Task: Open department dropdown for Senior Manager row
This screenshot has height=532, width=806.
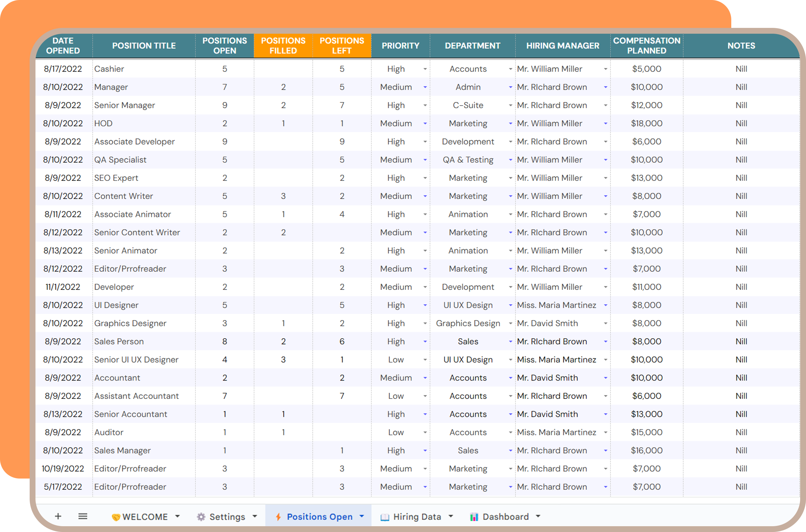Action: pyautogui.click(x=510, y=105)
